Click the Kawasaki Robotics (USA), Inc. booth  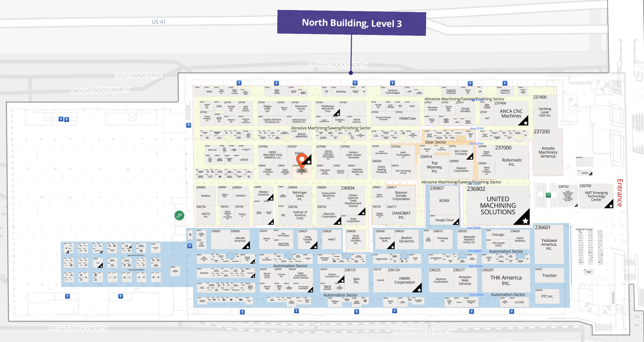[x=469, y=239]
